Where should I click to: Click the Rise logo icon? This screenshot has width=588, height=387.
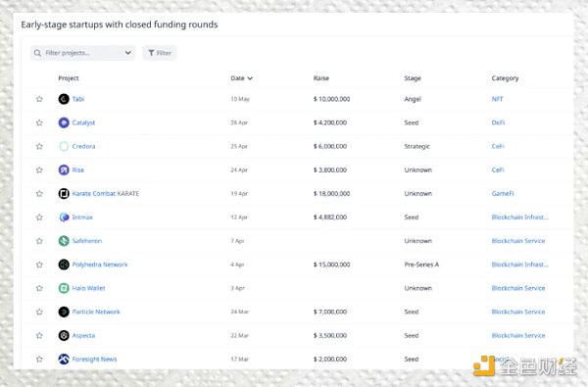pyautogui.click(x=64, y=169)
